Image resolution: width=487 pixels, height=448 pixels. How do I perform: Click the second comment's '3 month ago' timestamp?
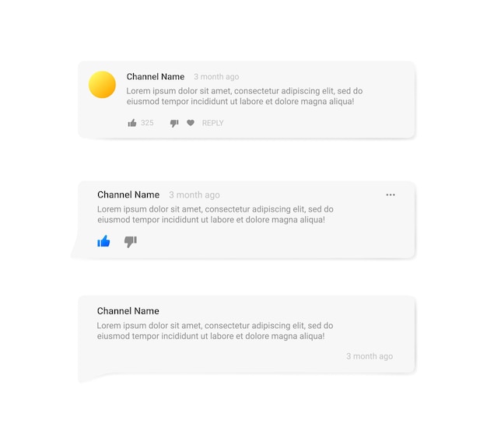194,195
